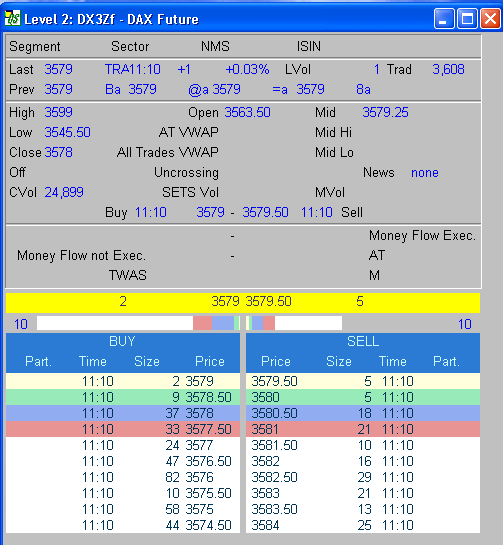Image resolution: width=503 pixels, height=545 pixels.
Task: Close the Level 2 DAX Future window
Action: [490, 18]
